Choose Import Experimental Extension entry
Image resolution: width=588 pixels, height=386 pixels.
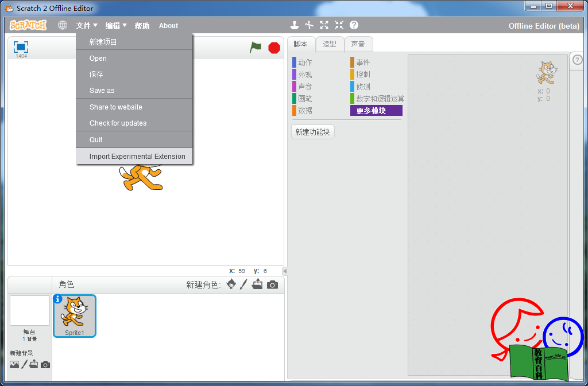coord(134,156)
